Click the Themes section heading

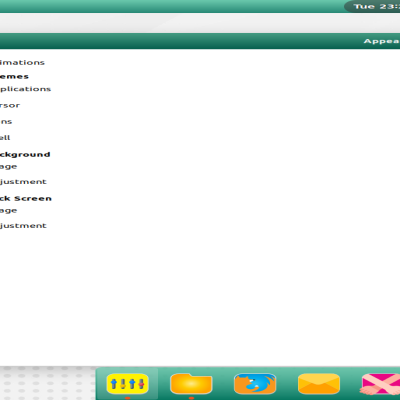14,76
